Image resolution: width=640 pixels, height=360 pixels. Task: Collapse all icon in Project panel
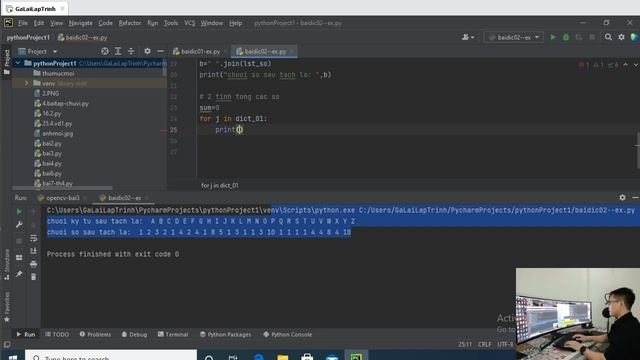point(131,51)
